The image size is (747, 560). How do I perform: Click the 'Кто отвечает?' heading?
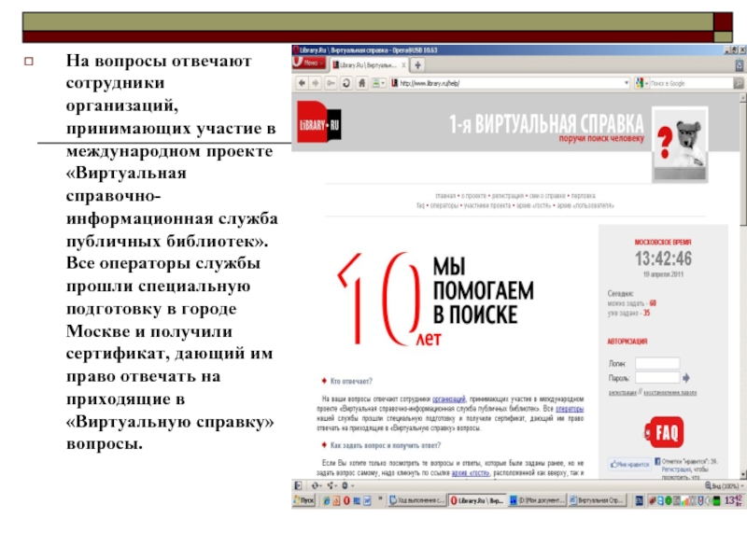coord(351,381)
